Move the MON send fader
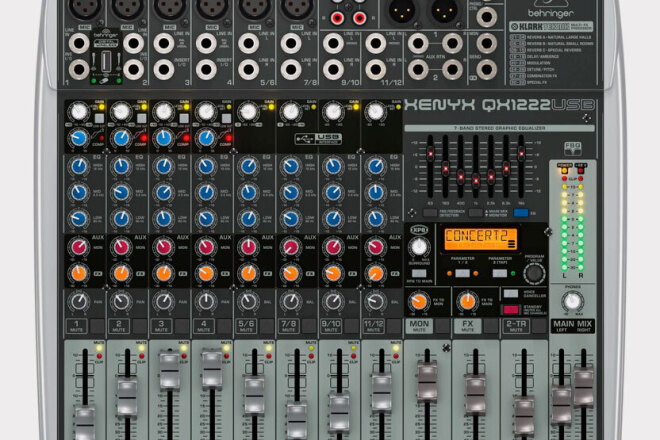 (x=427, y=381)
